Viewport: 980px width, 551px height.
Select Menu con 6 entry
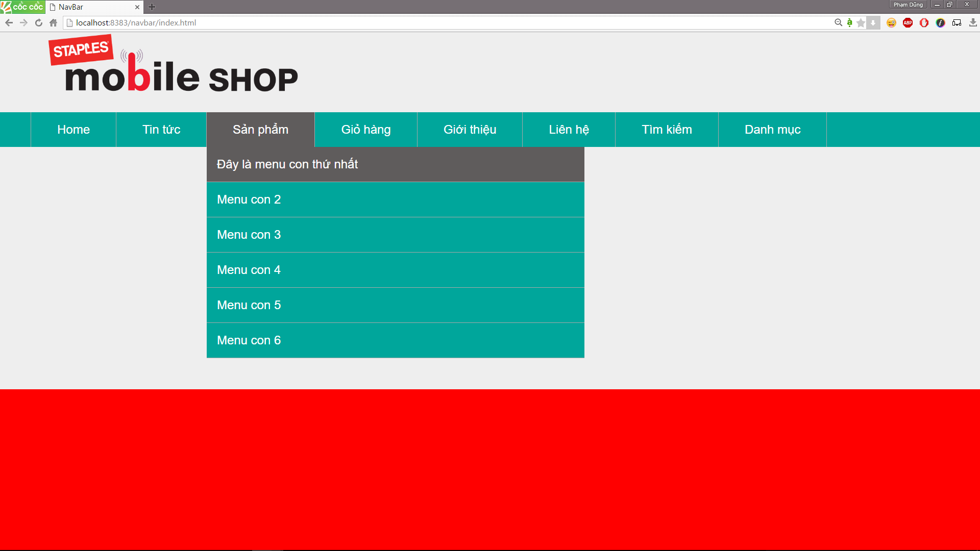point(249,340)
